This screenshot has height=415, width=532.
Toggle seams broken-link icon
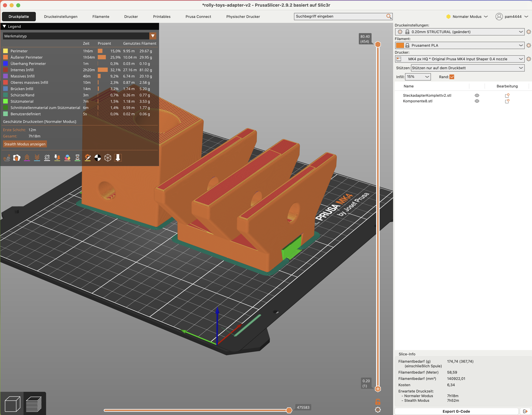[x=47, y=158]
